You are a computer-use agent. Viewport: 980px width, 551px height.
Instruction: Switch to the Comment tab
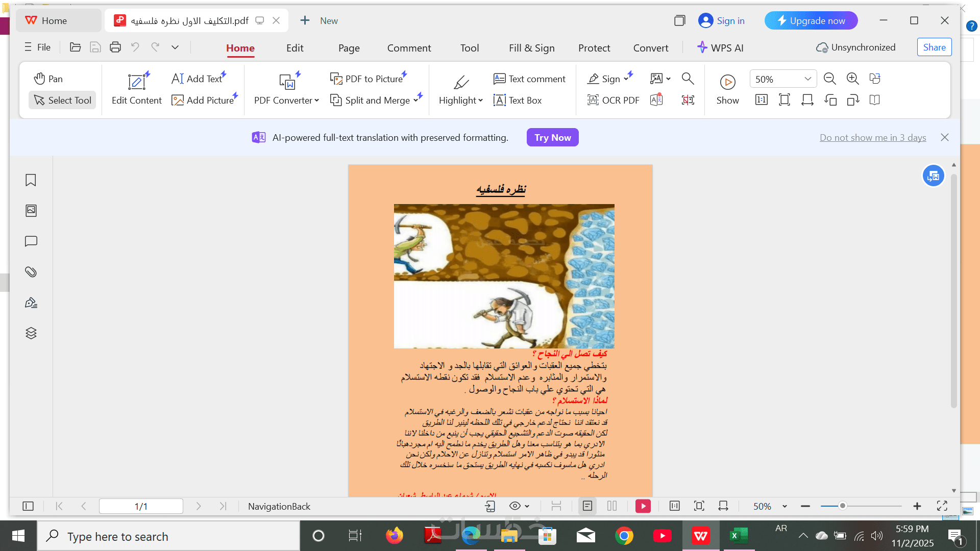409,48
